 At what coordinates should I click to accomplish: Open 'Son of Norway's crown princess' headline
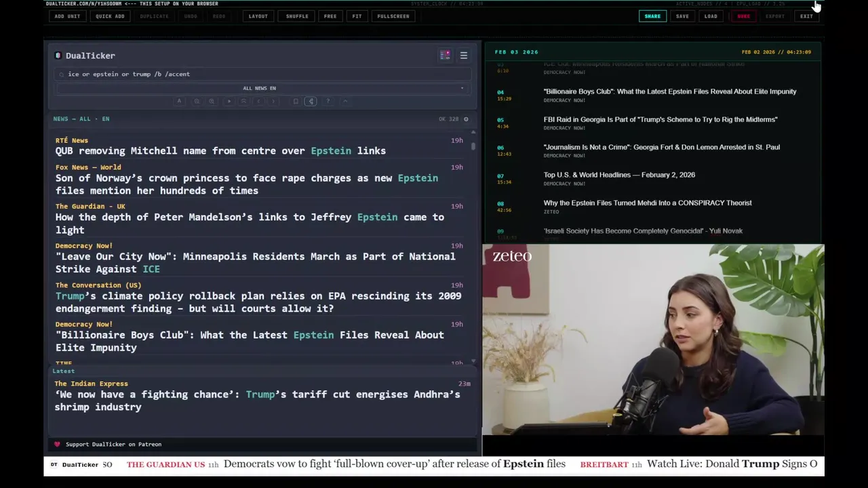(x=247, y=184)
